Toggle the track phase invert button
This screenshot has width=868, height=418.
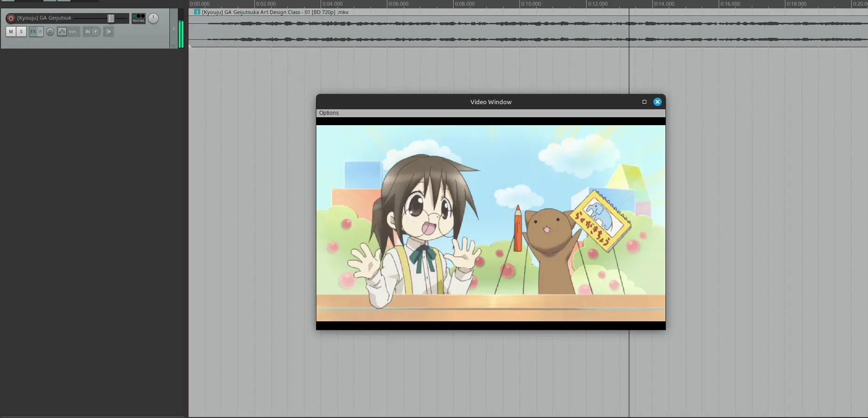(x=50, y=31)
